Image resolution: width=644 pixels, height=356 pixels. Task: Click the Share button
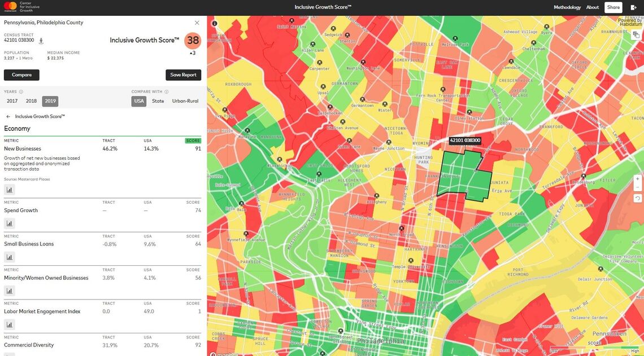(x=613, y=7)
